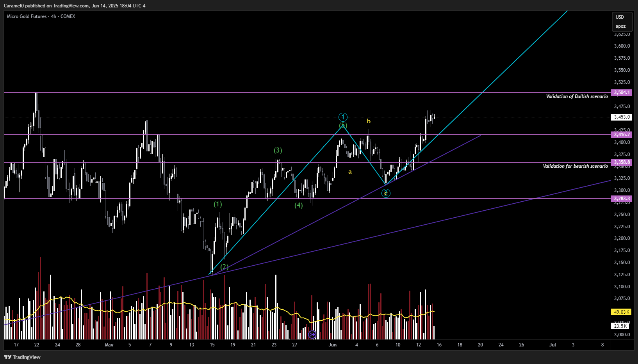The width and height of the screenshot is (638, 364).
Task: Click the 3,358.8 price line label
Action: (622, 162)
